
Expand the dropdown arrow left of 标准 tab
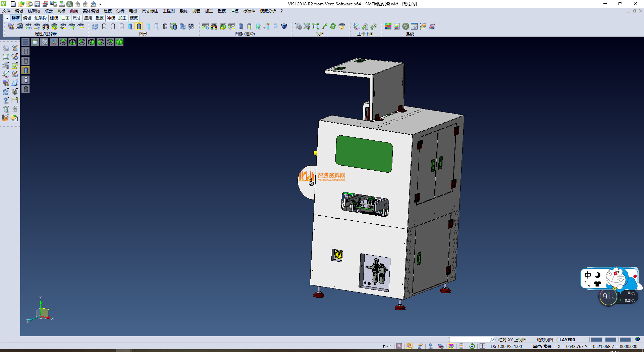tap(7, 18)
